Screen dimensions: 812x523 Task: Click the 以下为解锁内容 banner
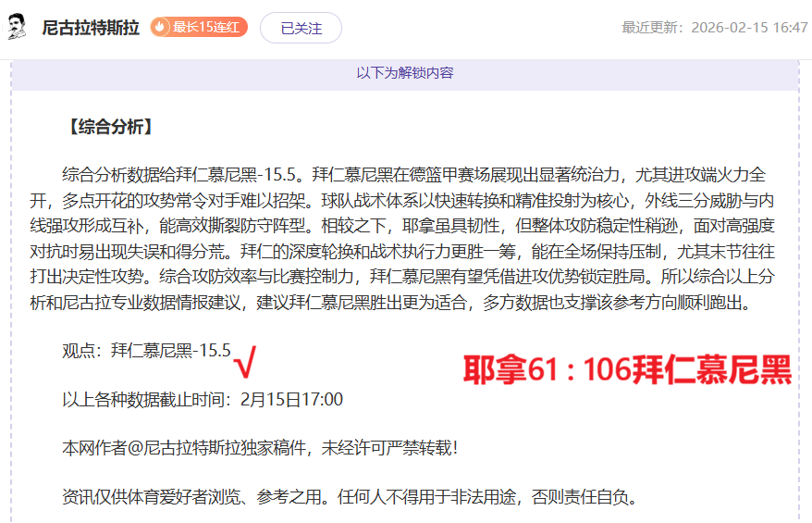coord(404,73)
